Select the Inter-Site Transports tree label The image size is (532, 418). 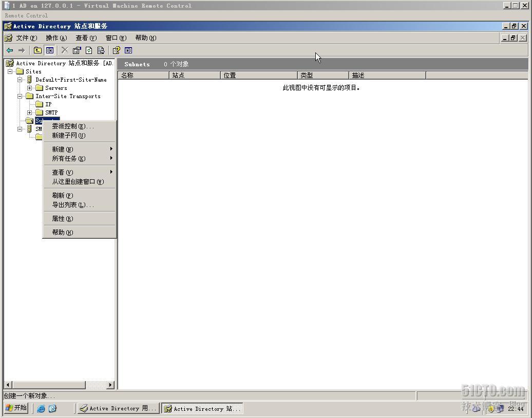(68, 97)
